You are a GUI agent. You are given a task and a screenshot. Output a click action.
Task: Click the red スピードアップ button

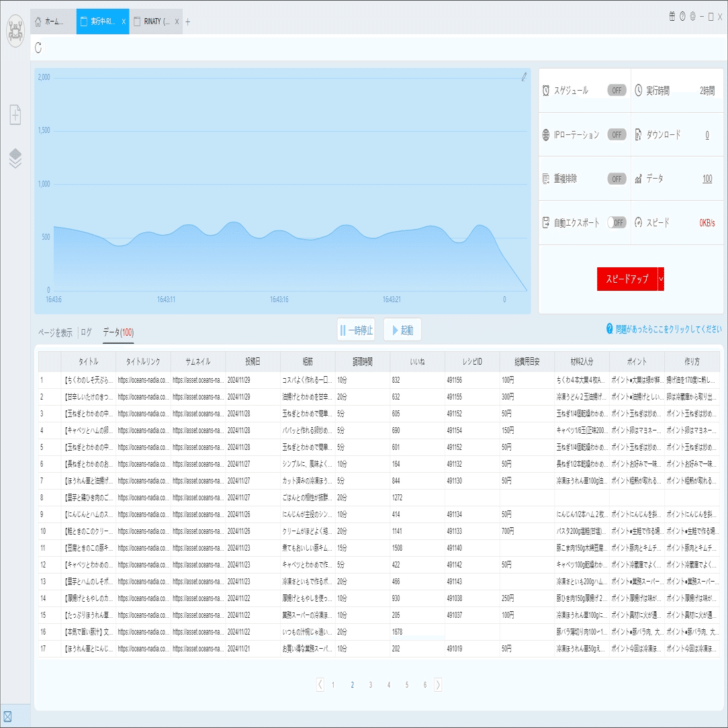(x=627, y=279)
